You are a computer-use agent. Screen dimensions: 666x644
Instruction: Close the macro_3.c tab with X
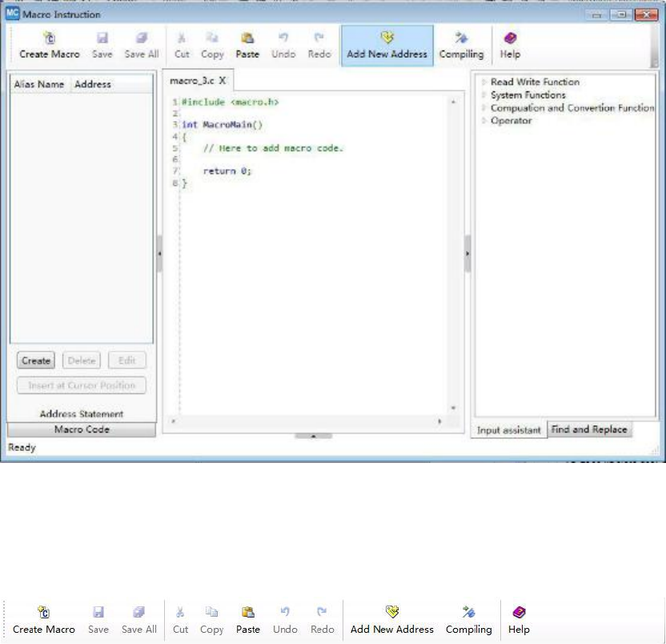(223, 80)
